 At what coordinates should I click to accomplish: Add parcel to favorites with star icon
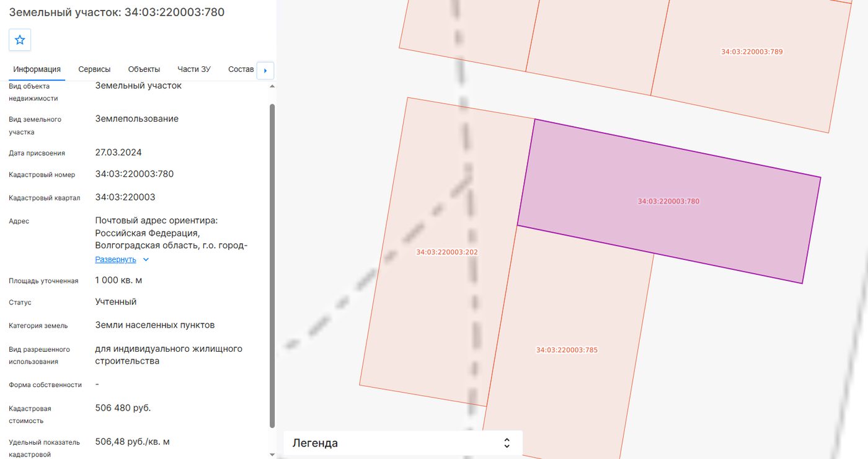coord(20,40)
